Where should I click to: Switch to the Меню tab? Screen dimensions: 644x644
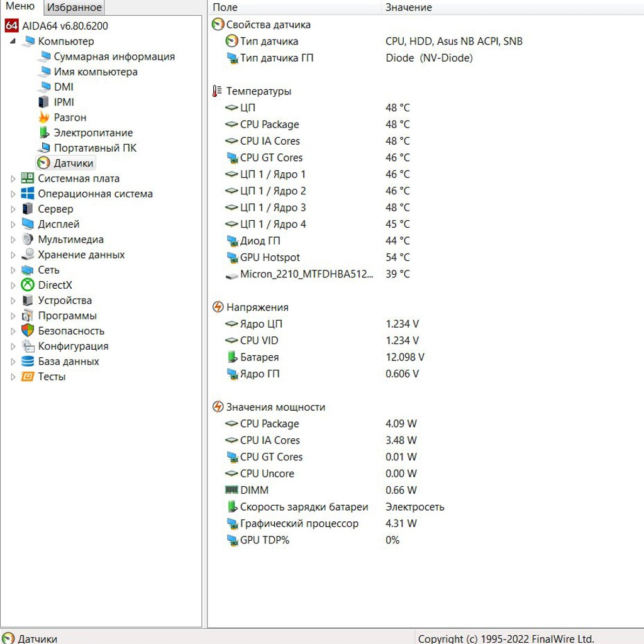pyautogui.click(x=20, y=6)
